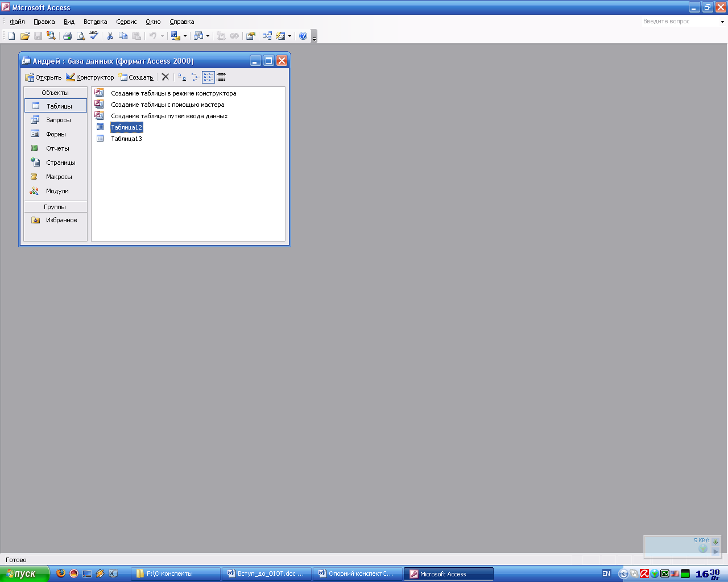Open the Properties icon in toolbar
The image size is (728, 582).
pos(250,36)
